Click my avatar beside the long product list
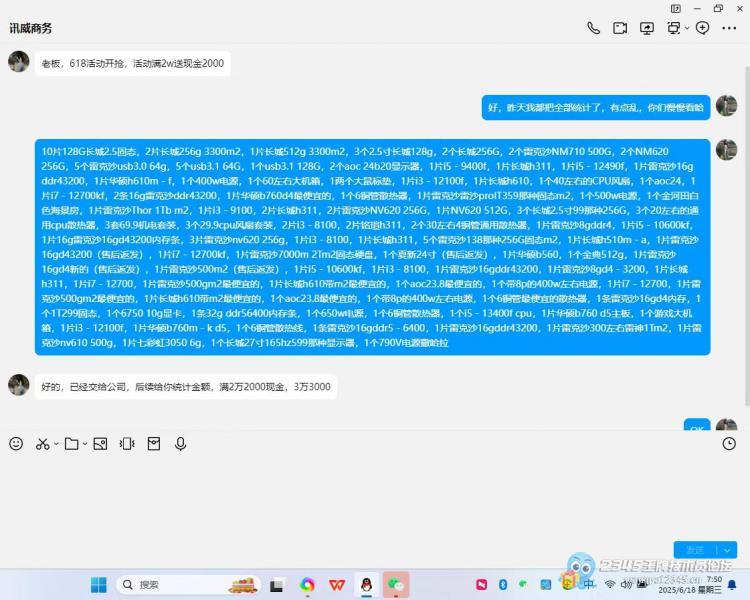The height and width of the screenshot is (600, 750). pos(726,150)
